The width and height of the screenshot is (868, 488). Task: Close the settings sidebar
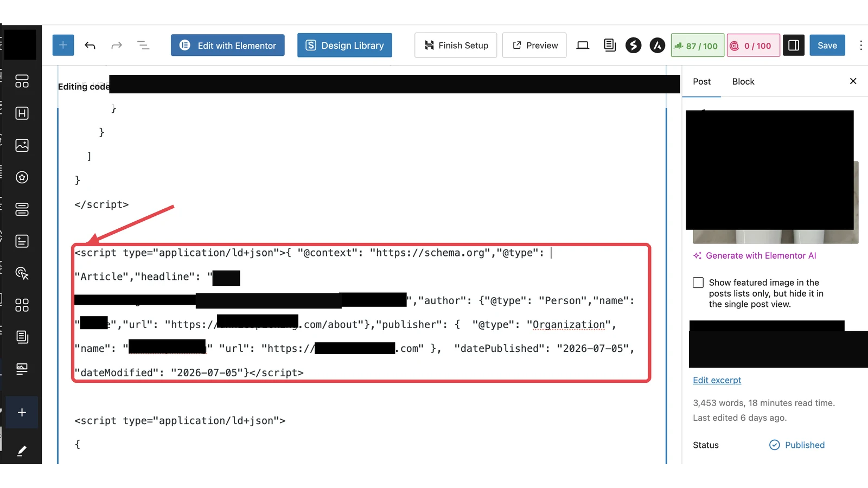[x=853, y=81]
